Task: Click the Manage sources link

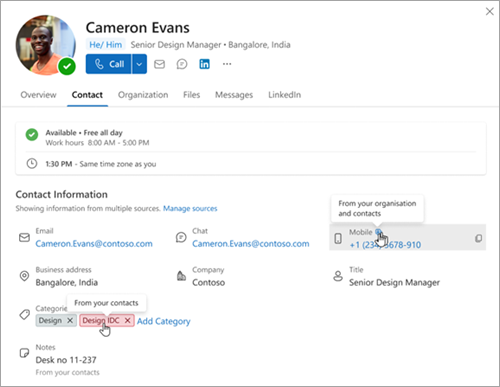Action: point(190,209)
